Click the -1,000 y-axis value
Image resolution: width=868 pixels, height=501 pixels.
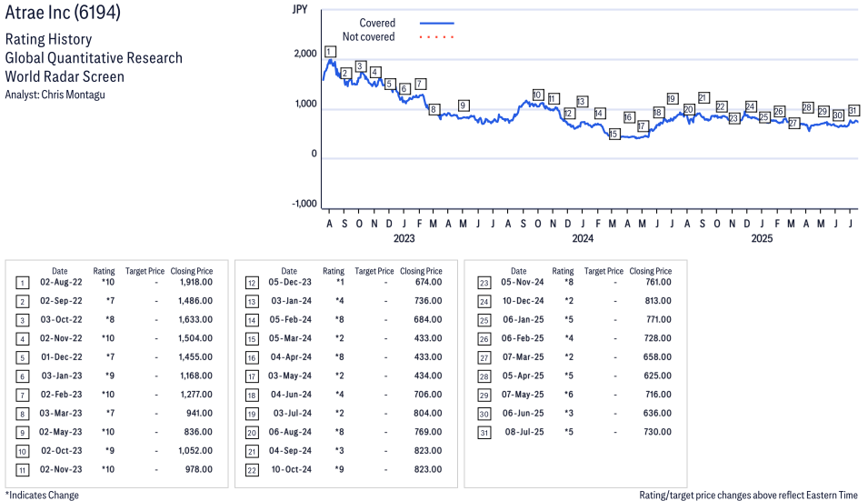click(x=304, y=204)
